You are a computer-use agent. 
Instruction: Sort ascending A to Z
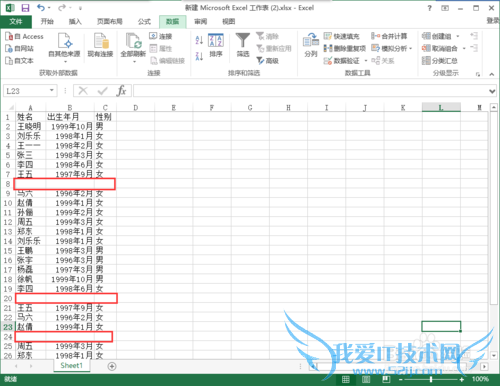coord(199,40)
